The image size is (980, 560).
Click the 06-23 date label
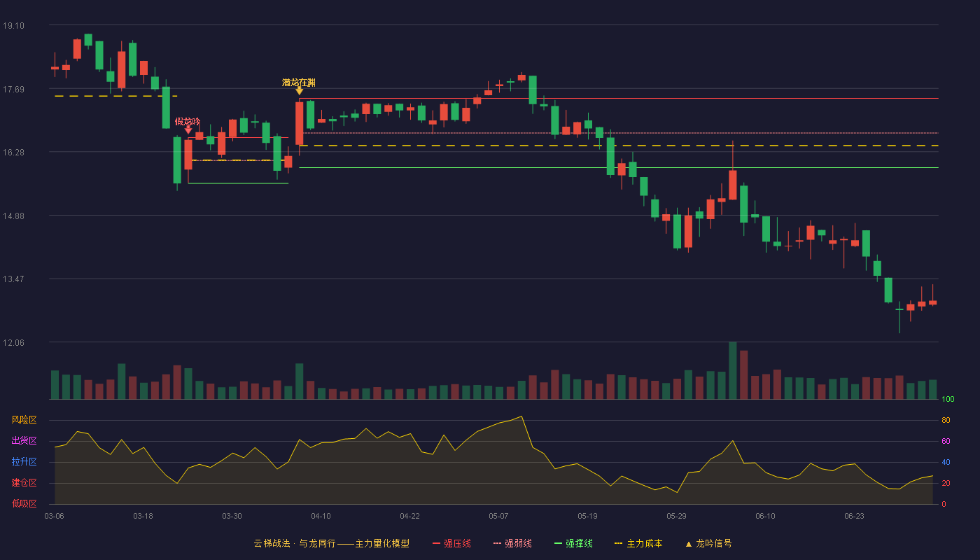(x=854, y=516)
